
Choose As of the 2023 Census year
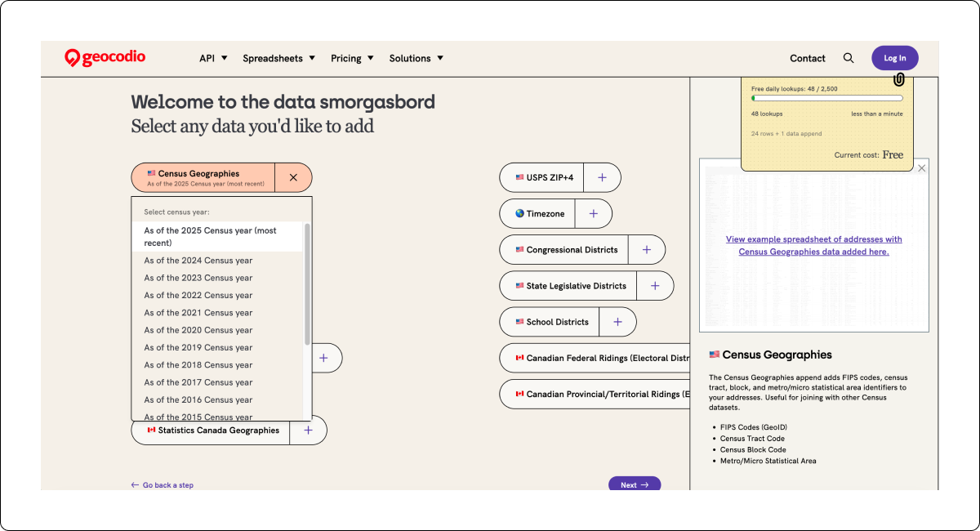coord(217,278)
